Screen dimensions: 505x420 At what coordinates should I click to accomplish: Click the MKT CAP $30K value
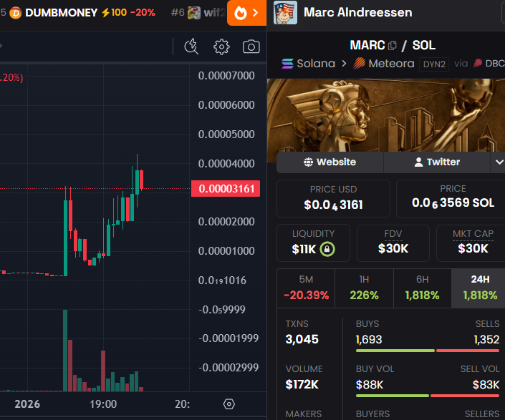pyautogui.click(x=473, y=248)
